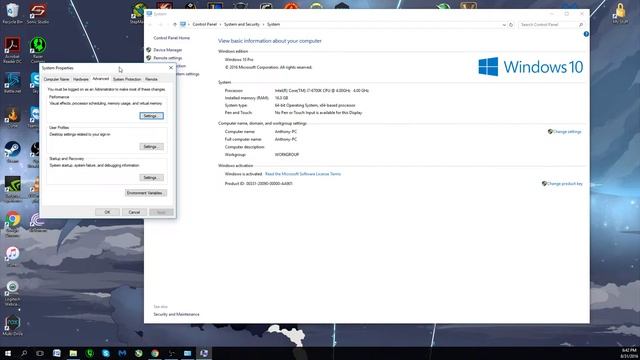
Task: Click the active System window taskbar icon
Action: [x=204, y=353]
